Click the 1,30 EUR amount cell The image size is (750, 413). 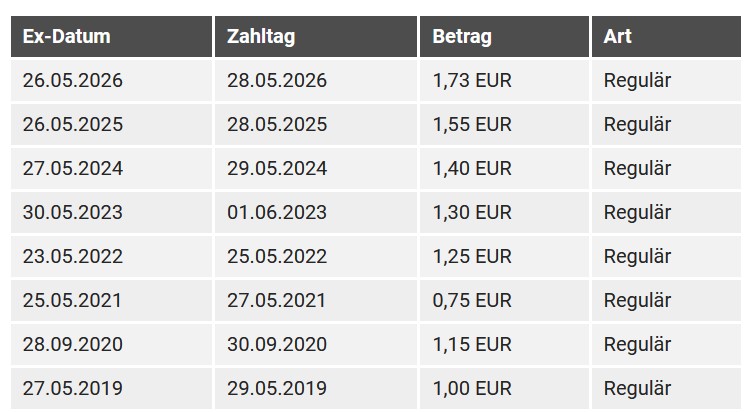pos(504,212)
